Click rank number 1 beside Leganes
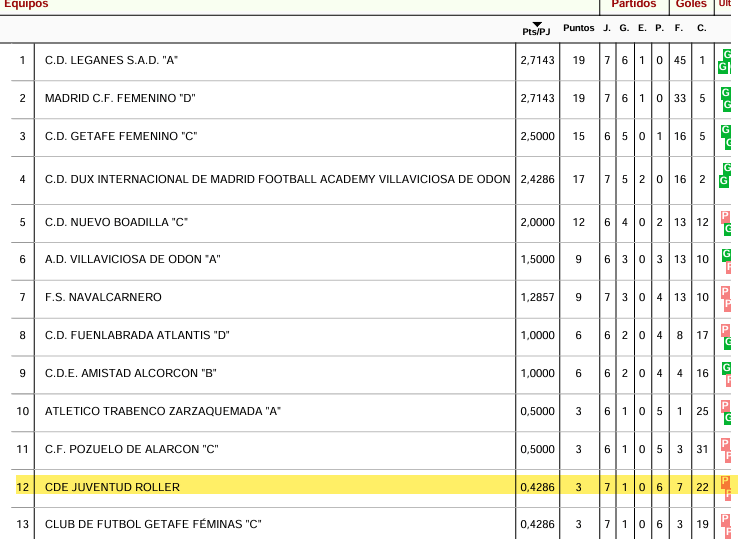Image resolution: width=738 pixels, height=539 pixels. point(22,60)
